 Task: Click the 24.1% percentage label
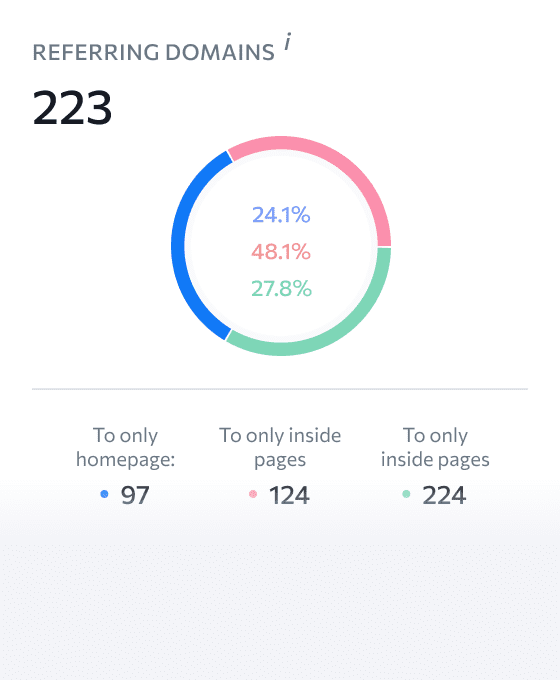(281, 215)
